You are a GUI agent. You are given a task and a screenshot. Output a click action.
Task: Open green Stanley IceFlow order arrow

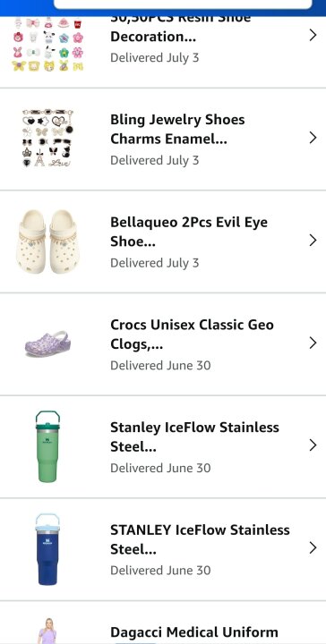[313, 445]
